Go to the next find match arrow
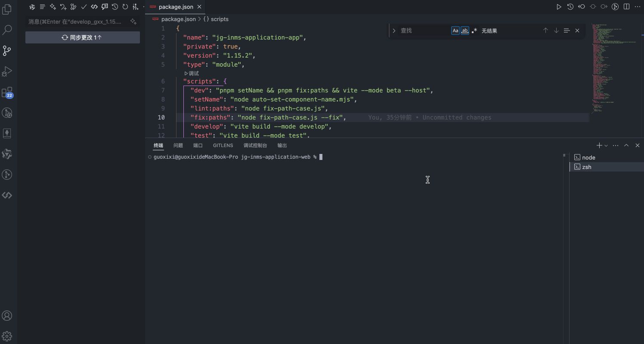Viewport: 644px width, 344px height. [x=556, y=31]
